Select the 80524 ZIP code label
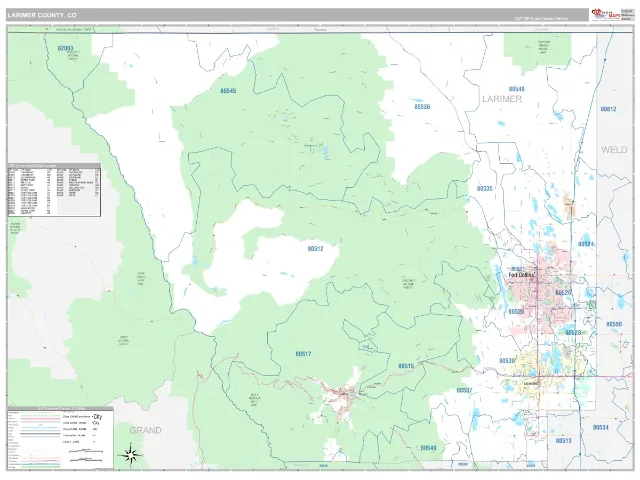640x480 pixels. [586, 244]
